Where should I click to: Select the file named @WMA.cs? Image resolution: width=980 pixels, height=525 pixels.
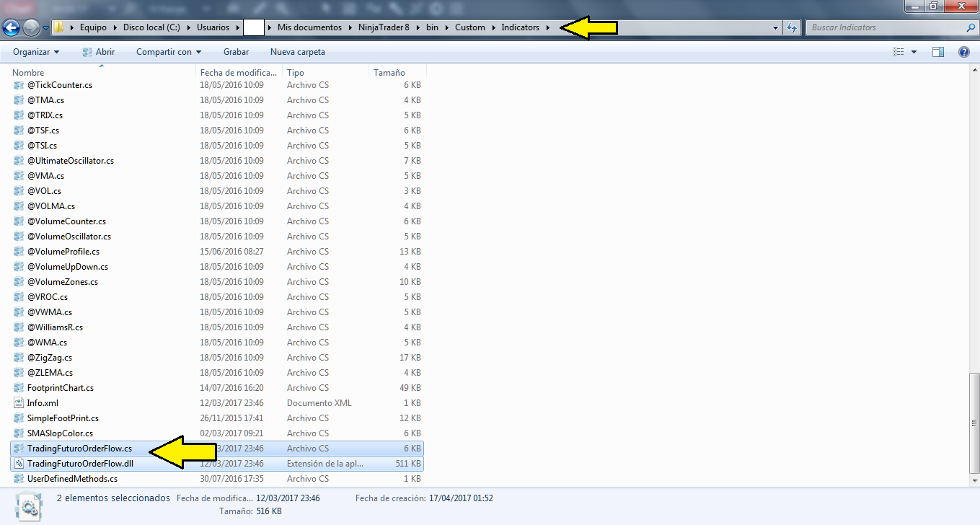tap(47, 343)
